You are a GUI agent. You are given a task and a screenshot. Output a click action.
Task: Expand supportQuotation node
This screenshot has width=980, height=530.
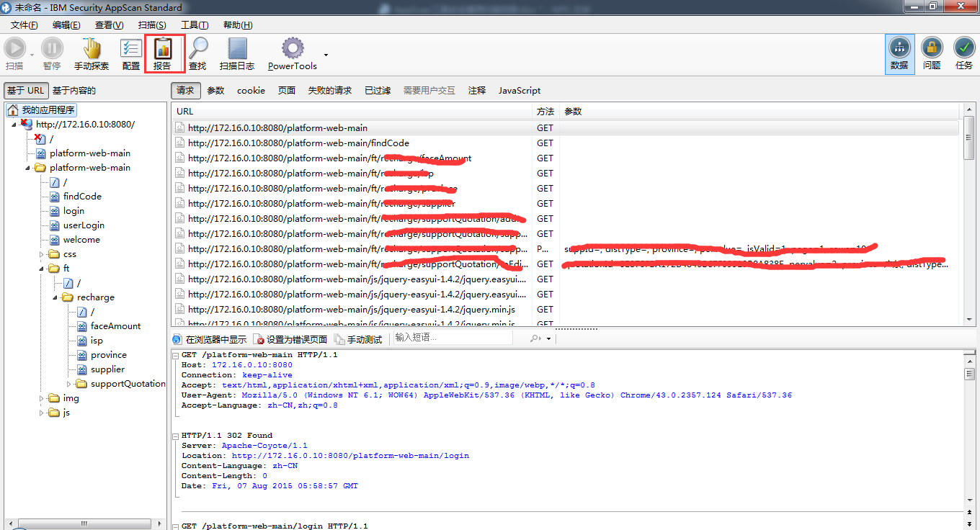tap(68, 384)
